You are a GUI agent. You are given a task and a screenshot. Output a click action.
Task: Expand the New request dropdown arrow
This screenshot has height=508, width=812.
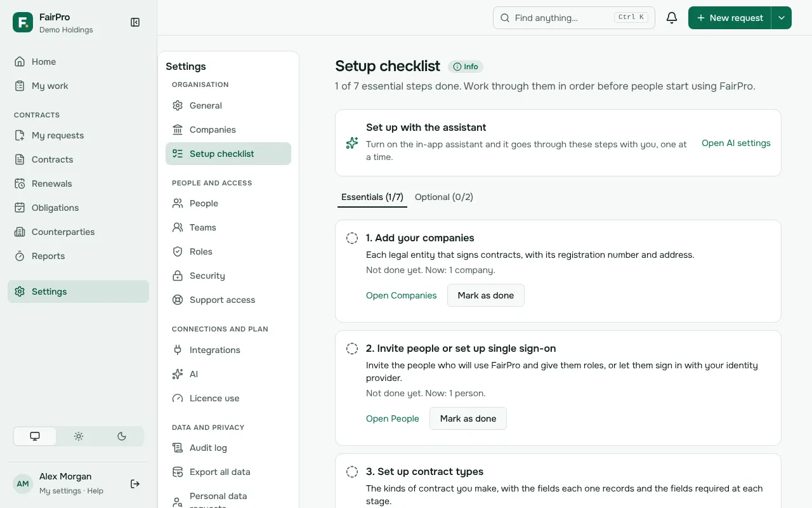(782, 18)
